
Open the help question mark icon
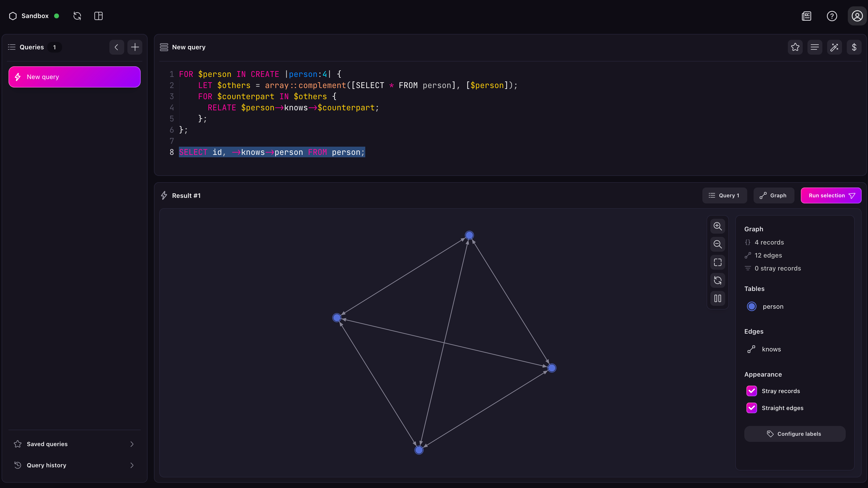pyautogui.click(x=832, y=16)
